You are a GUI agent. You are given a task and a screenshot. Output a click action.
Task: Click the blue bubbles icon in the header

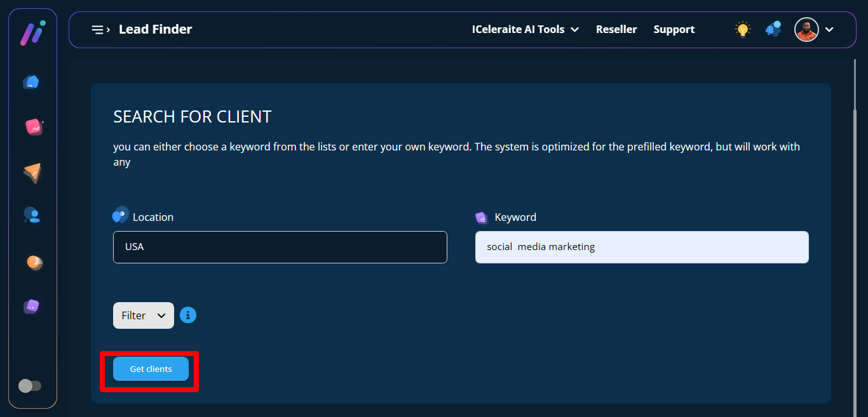(x=773, y=29)
